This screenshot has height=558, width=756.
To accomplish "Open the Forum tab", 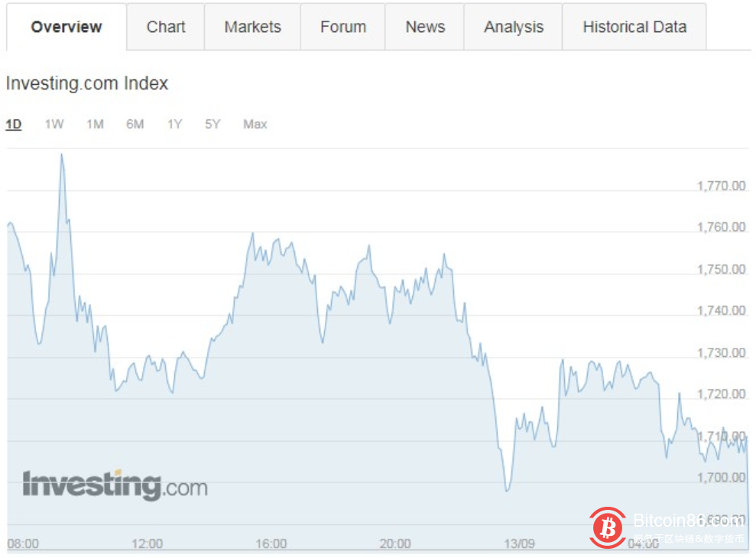I will tap(343, 28).
